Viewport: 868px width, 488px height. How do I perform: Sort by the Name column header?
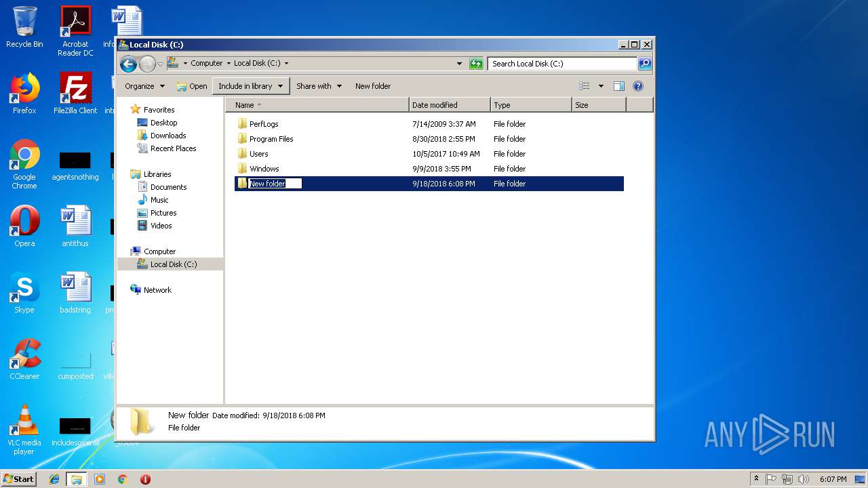click(x=317, y=105)
